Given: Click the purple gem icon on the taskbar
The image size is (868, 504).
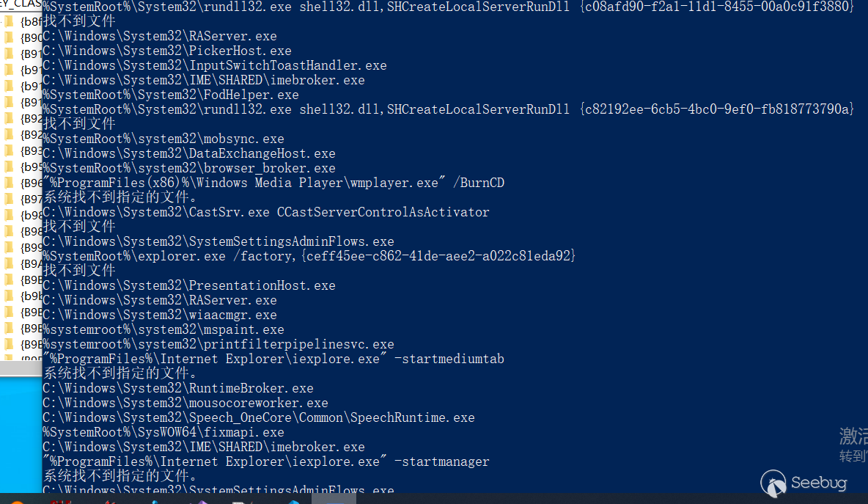Looking at the screenshot, I should (201, 503).
